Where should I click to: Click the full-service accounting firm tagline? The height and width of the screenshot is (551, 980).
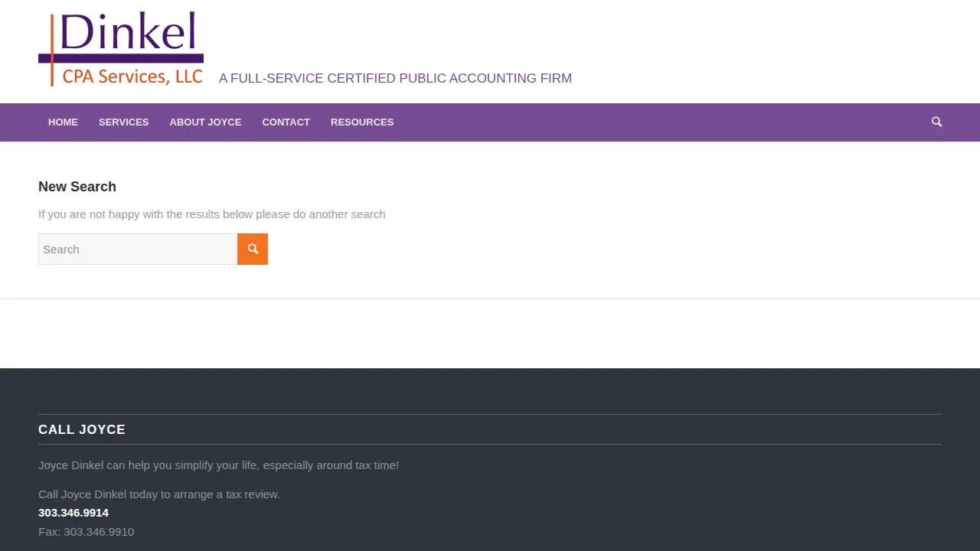395,78
